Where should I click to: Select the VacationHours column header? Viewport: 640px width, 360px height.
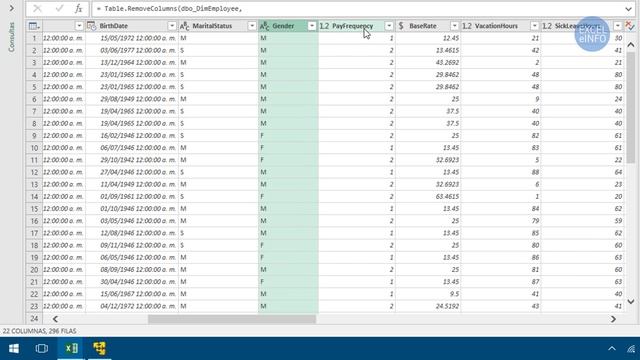(x=496, y=26)
